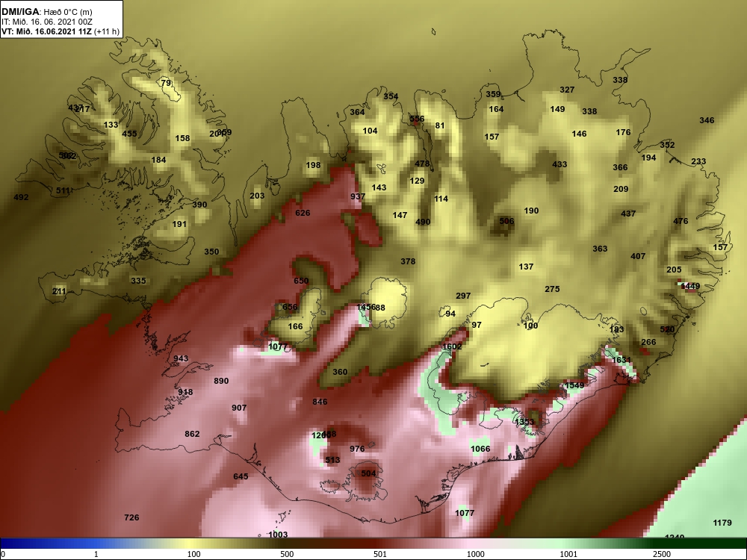Click the "(+11 h)" forecast offset
Viewport: 747px width, 560px height.
coord(107,32)
